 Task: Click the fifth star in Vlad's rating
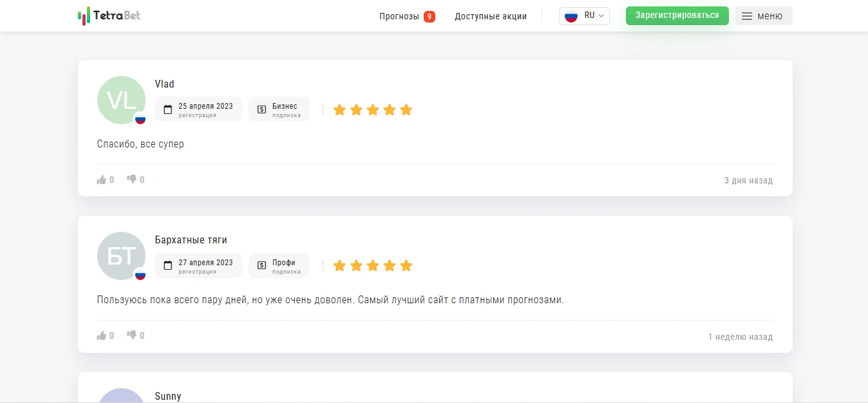(406, 109)
